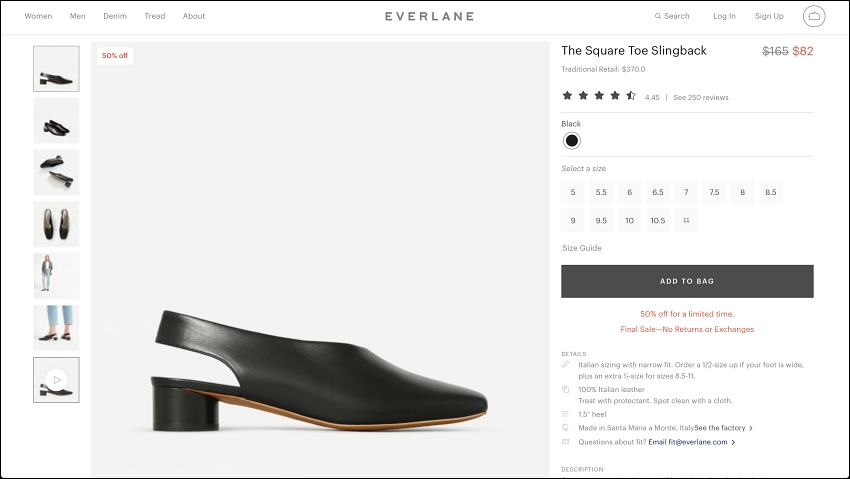Click the Search text in header
Screen dimensions: 850x479
coord(677,16)
